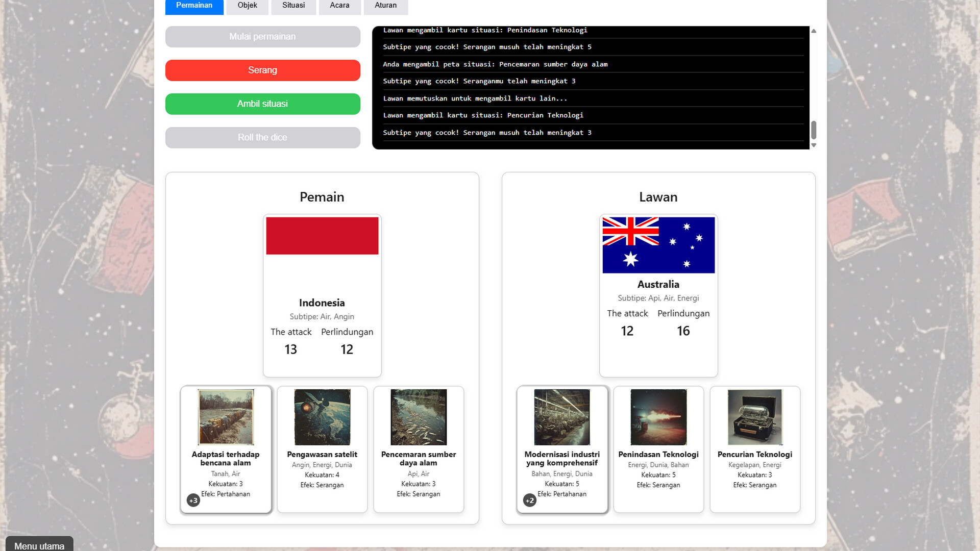Open the Acara tab
This screenshot has width=980, height=551.
click(339, 6)
